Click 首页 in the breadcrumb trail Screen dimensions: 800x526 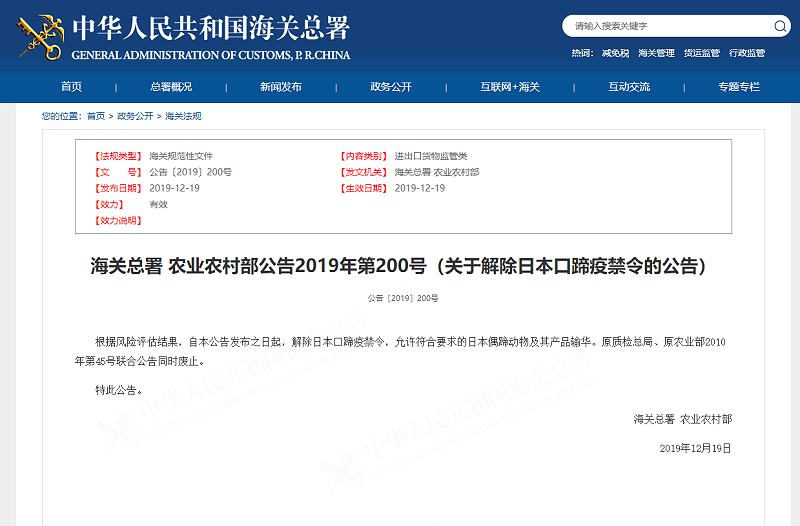[x=96, y=116]
